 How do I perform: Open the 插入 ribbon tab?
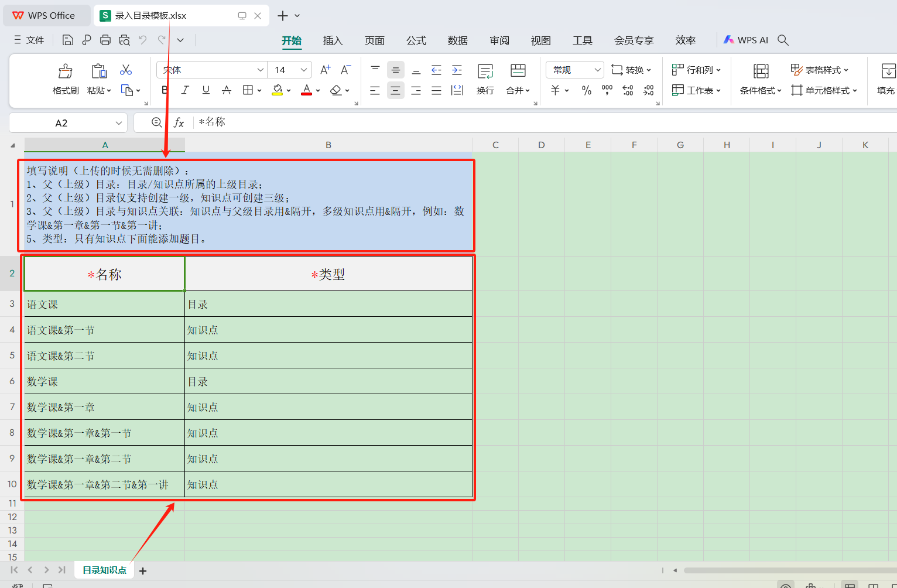point(333,40)
